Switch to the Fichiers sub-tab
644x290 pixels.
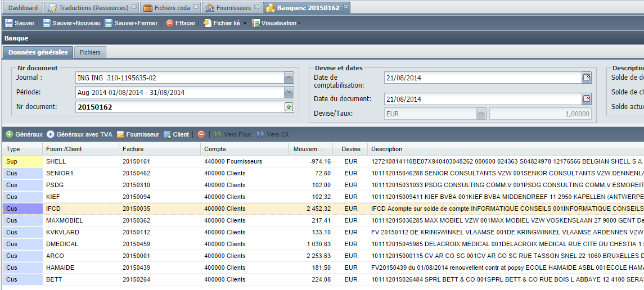[x=90, y=52]
